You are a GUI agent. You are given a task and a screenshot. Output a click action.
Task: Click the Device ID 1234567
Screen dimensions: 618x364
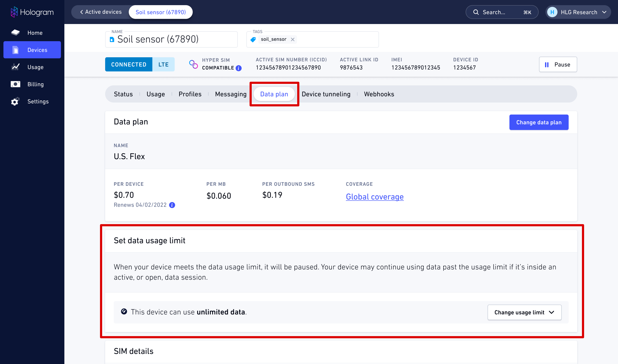tap(464, 67)
